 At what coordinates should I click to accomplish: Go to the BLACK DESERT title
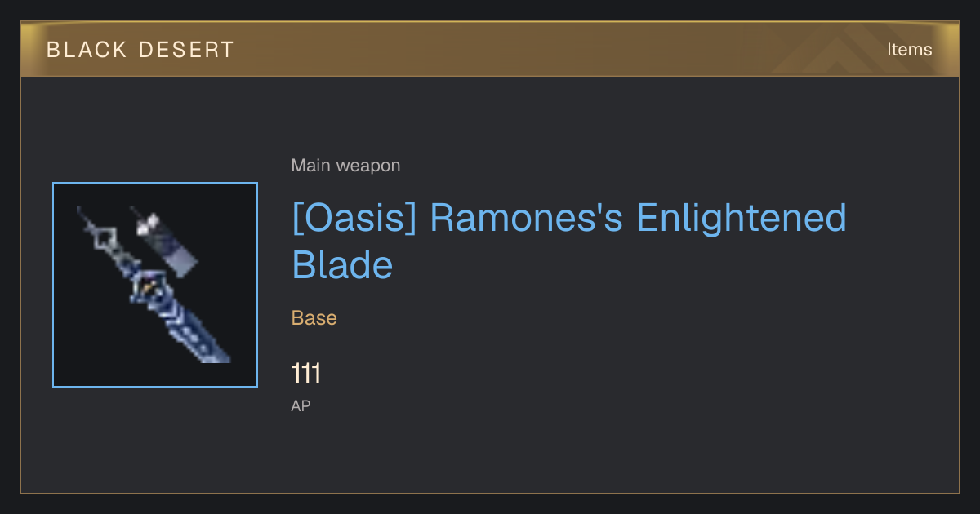point(140,50)
